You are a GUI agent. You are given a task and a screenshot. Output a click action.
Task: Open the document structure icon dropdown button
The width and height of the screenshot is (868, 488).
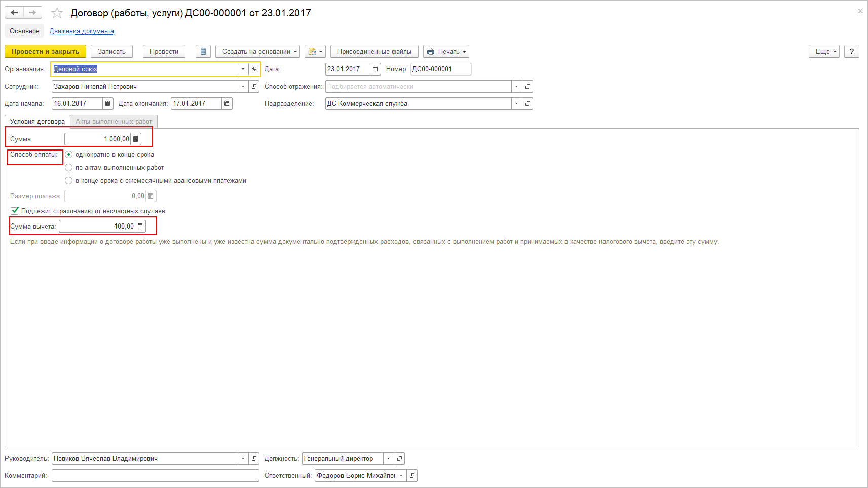pyautogui.click(x=315, y=51)
